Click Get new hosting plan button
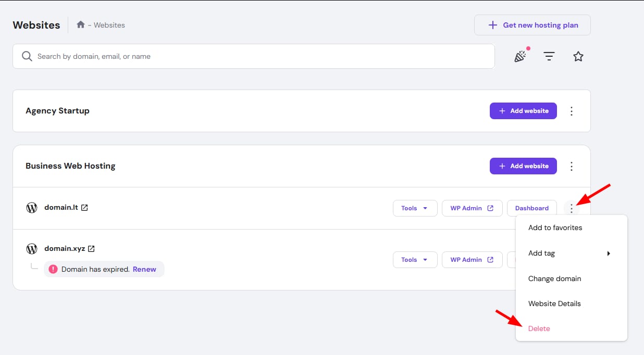This screenshot has width=644, height=355. 532,25
